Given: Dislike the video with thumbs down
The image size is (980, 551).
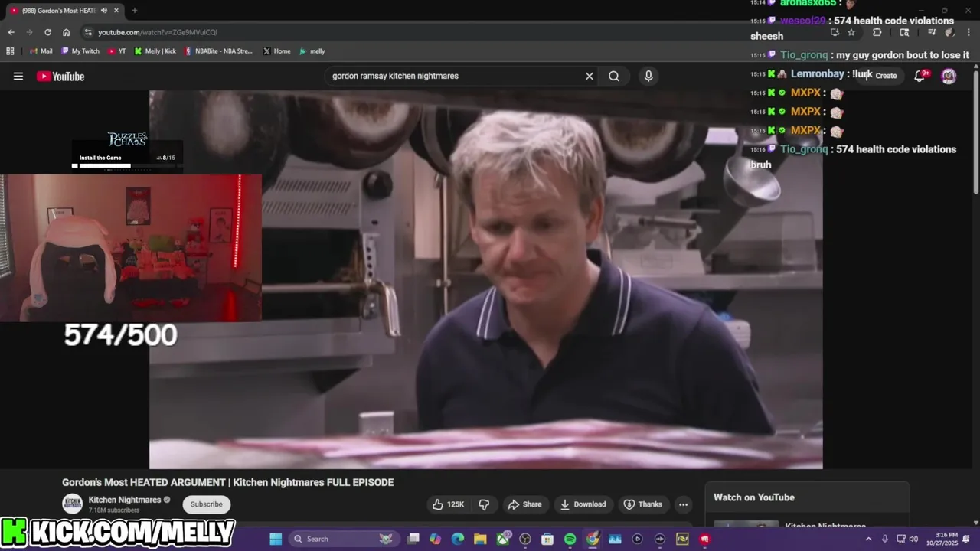Looking at the screenshot, I should click(484, 504).
